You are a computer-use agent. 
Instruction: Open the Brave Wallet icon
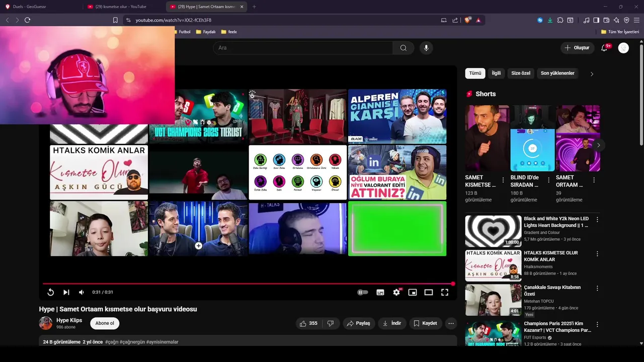pyautogui.click(x=606, y=20)
